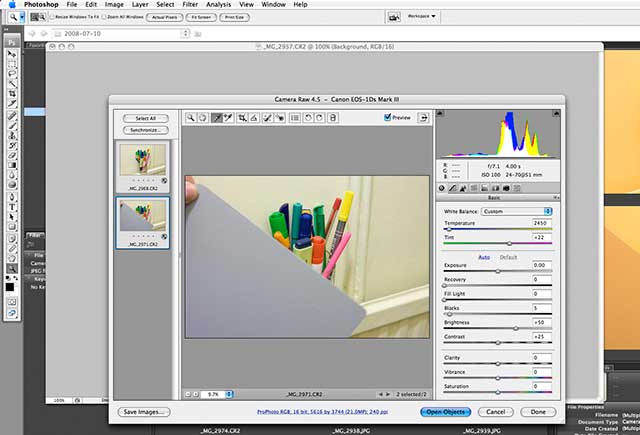Open the Presets panel tab
This screenshot has height=435, width=640.
click(517, 188)
